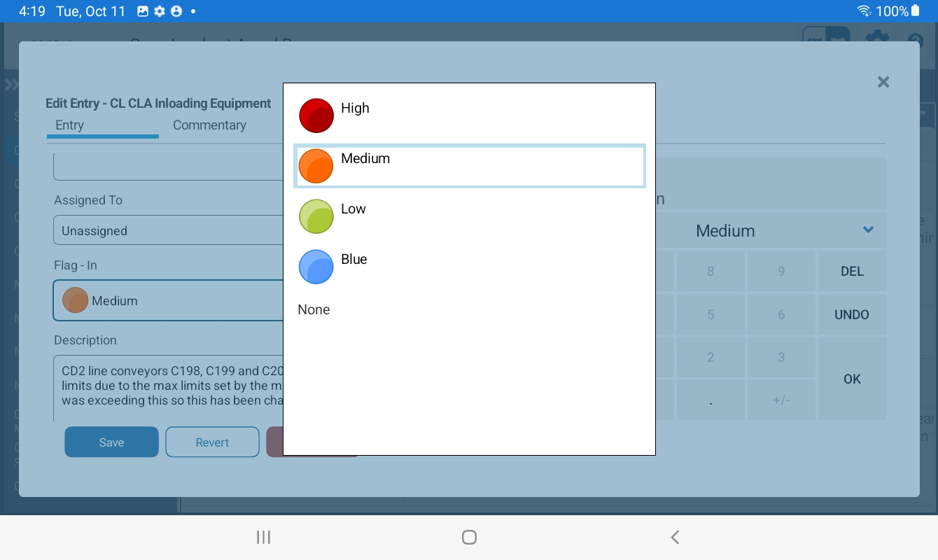
Task: Tap keypad digit 5
Action: (710, 314)
